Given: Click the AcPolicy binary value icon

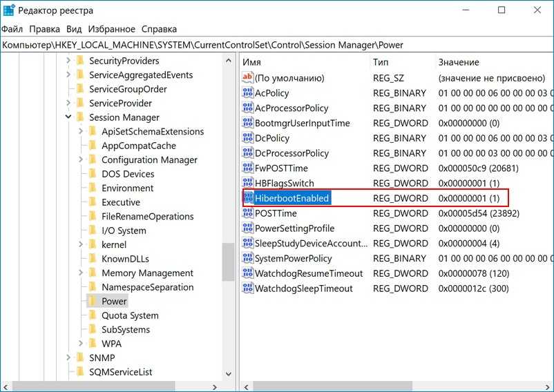Looking at the screenshot, I should (x=248, y=93).
